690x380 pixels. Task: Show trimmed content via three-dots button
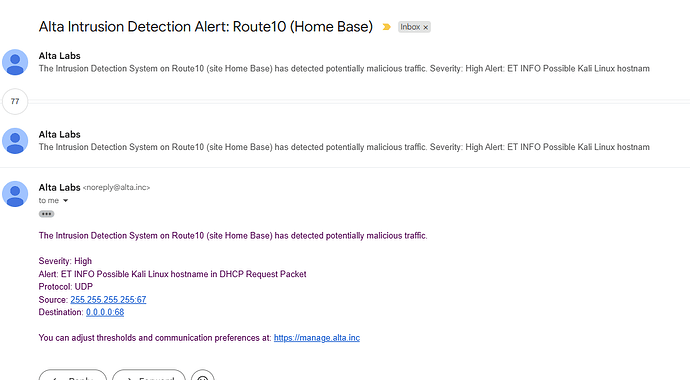[46, 214]
